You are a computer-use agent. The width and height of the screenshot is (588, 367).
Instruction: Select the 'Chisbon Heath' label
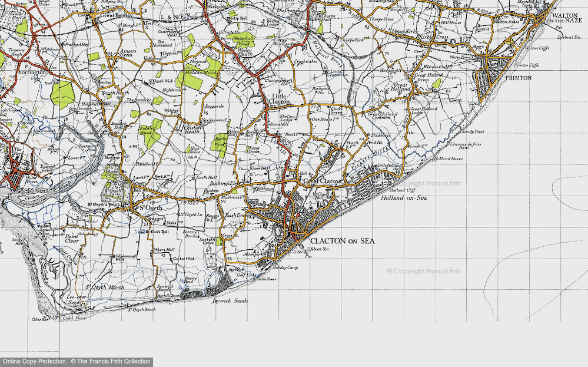[x=192, y=130]
